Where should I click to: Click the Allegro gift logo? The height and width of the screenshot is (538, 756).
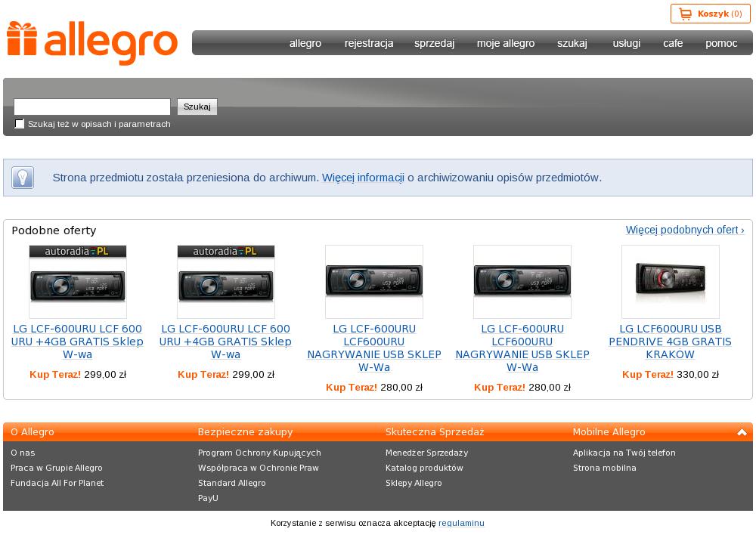[92, 42]
